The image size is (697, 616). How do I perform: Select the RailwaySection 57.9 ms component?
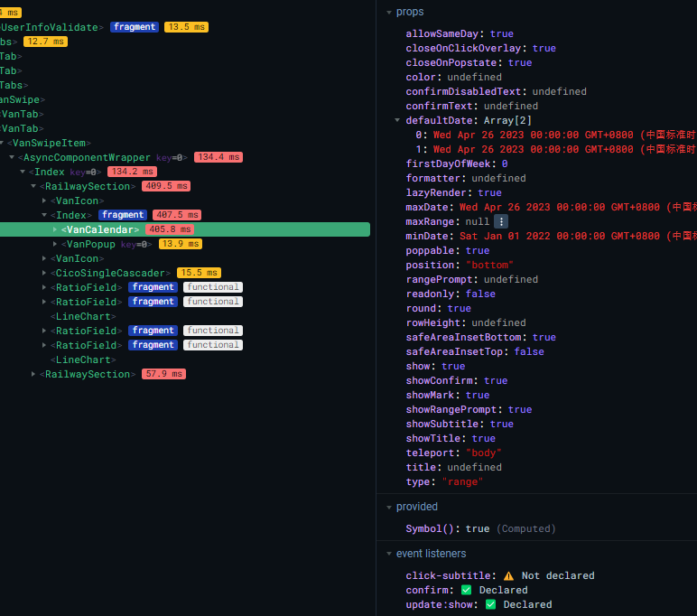[88, 374]
